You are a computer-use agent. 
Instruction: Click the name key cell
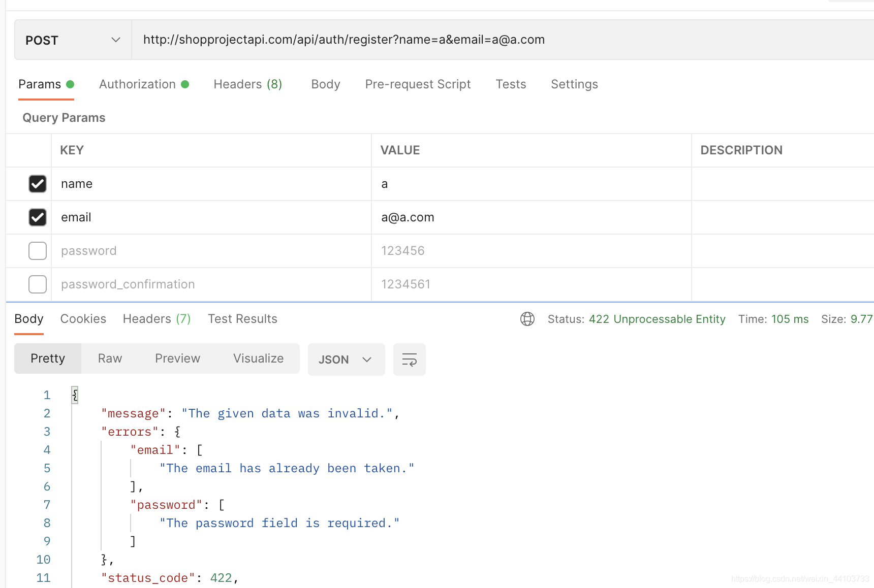(x=211, y=184)
